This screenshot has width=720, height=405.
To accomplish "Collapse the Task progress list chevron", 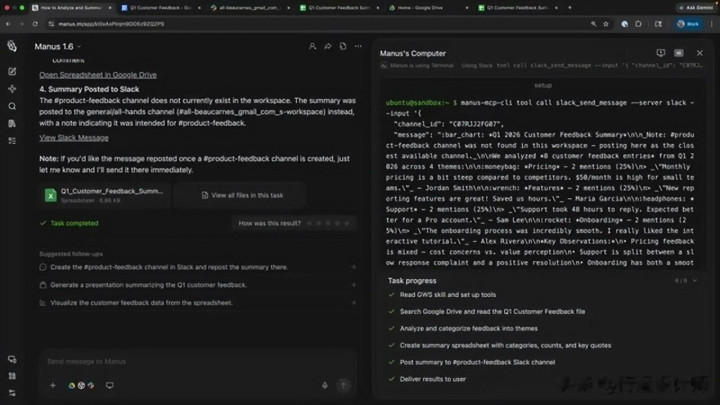I will pyautogui.click(x=695, y=280).
